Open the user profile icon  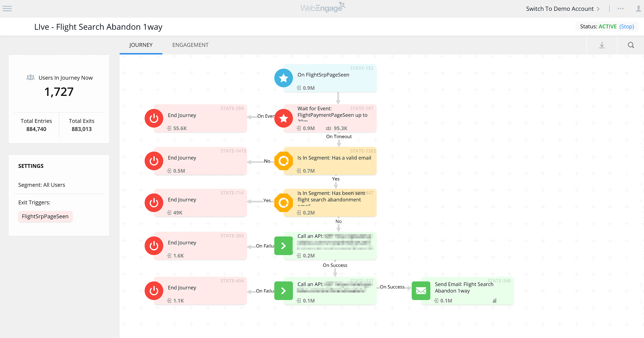coord(638,9)
